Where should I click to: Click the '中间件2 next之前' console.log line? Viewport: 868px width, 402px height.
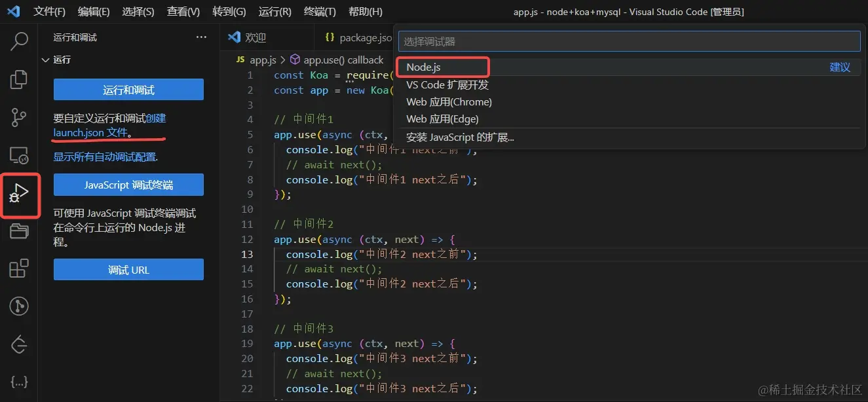[x=382, y=254]
